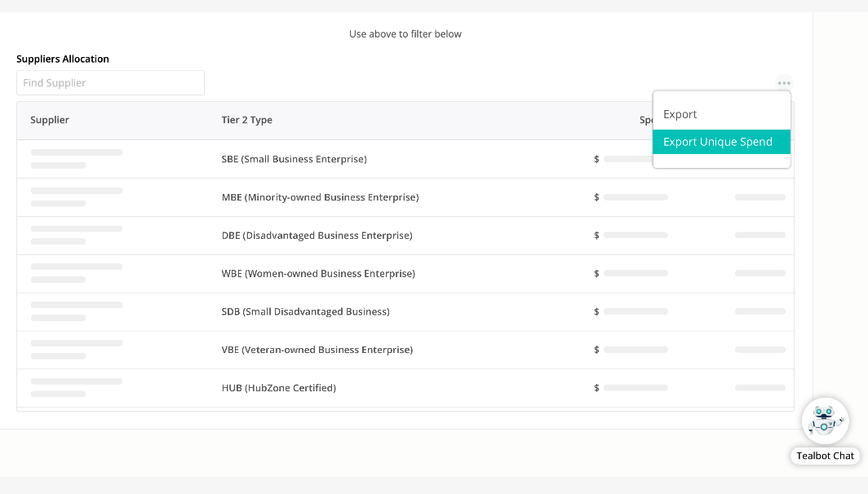This screenshot has width=868, height=494.
Task: Click the HUB (HubZone Certified) row
Action: pos(278,388)
